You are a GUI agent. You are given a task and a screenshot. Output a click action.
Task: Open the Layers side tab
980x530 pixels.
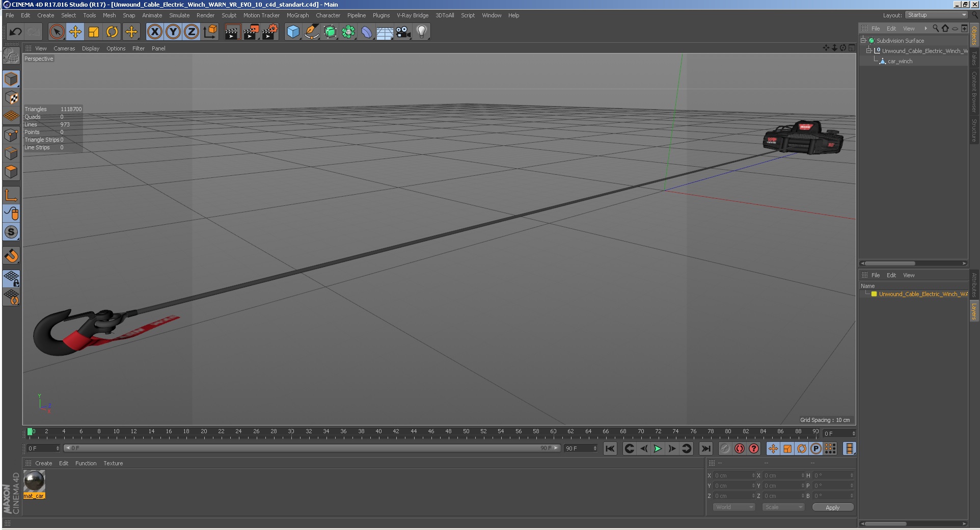974,311
